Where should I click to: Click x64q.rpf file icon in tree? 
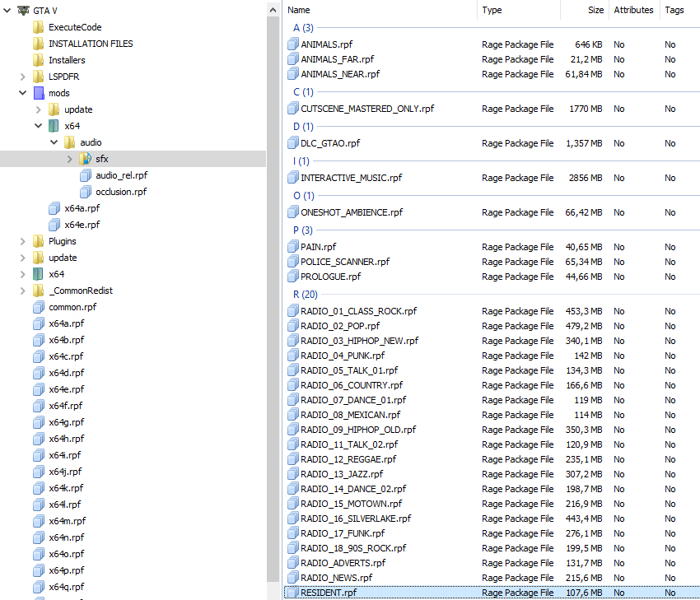coord(39,587)
